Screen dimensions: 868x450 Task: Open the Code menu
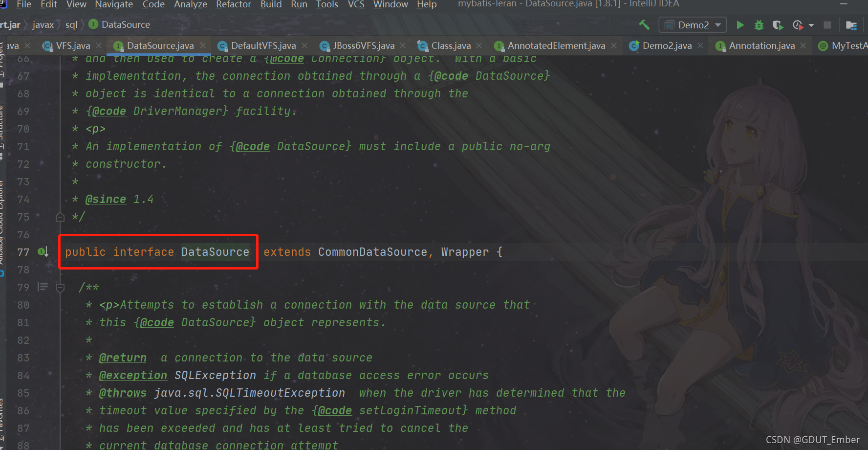(153, 4)
